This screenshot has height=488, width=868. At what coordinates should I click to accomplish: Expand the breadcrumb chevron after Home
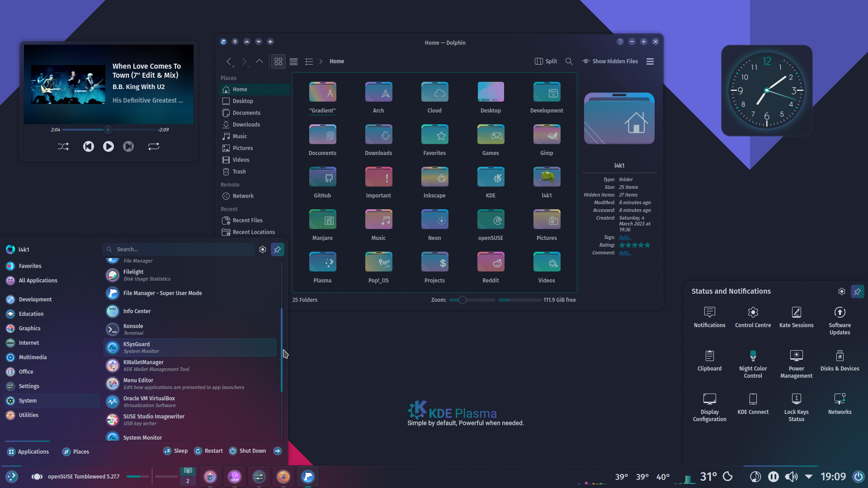[320, 61]
